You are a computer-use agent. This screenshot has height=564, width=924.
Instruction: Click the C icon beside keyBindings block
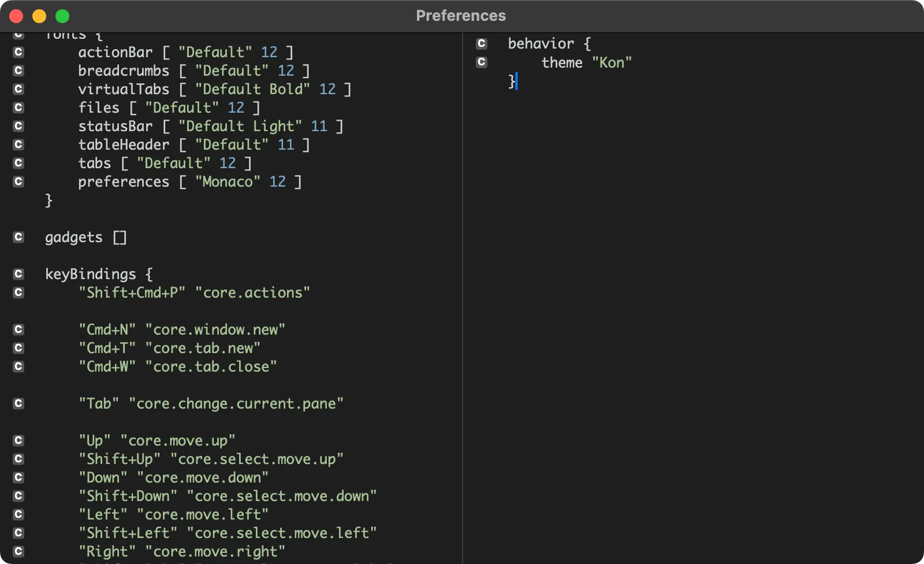click(18, 274)
